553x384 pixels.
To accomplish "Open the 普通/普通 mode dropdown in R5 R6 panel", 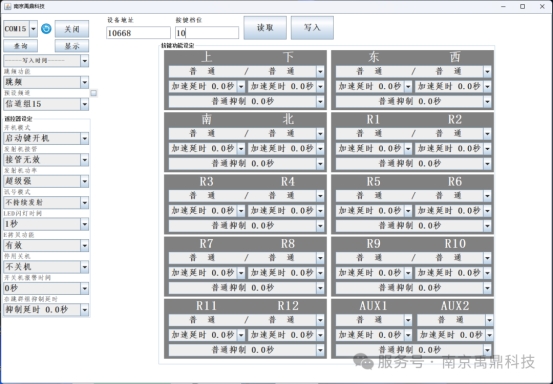I will [413, 196].
